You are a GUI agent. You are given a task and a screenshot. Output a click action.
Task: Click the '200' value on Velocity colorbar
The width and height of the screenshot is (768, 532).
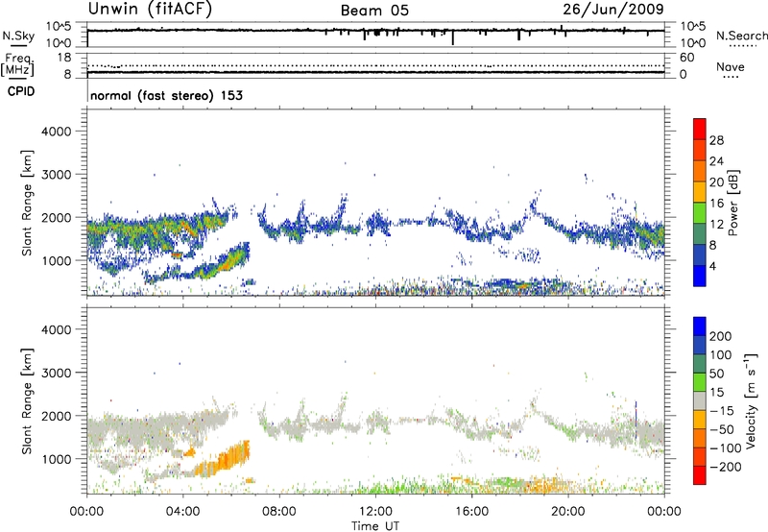(721, 336)
